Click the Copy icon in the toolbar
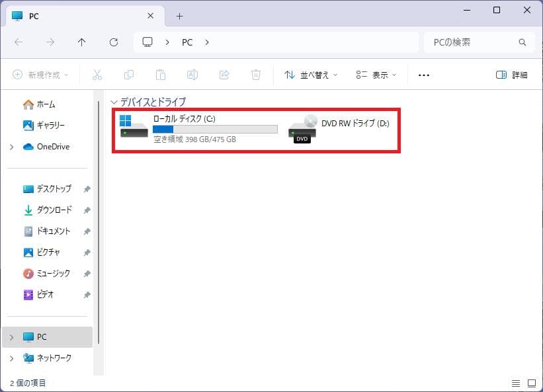This screenshot has width=543, height=392. (129, 75)
